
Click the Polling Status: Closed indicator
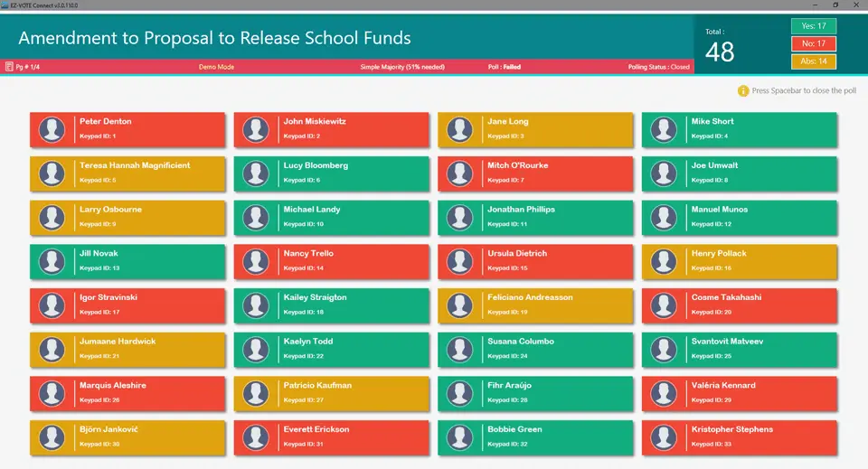pos(658,67)
